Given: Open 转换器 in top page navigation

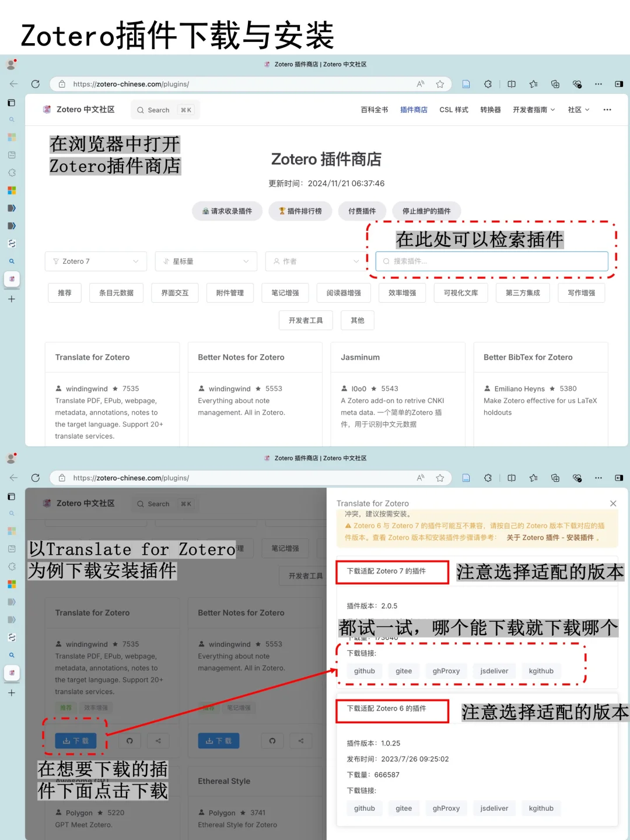Looking at the screenshot, I should 491,110.
